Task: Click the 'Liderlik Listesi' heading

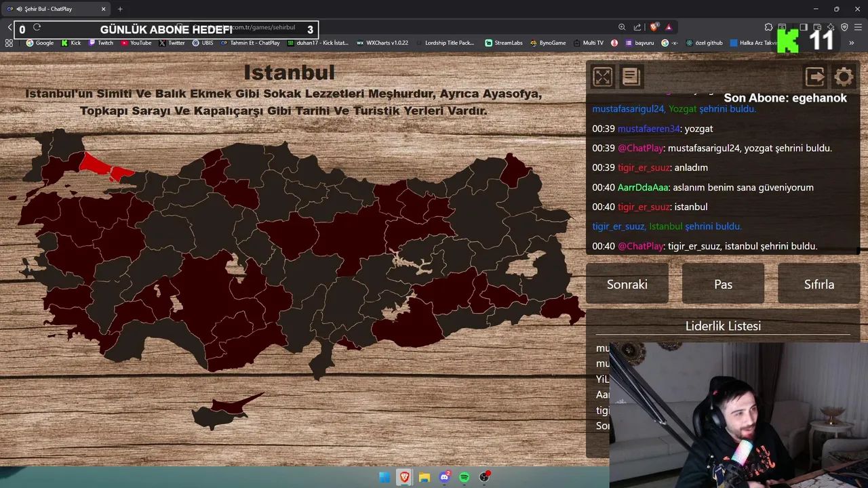Action: point(723,326)
